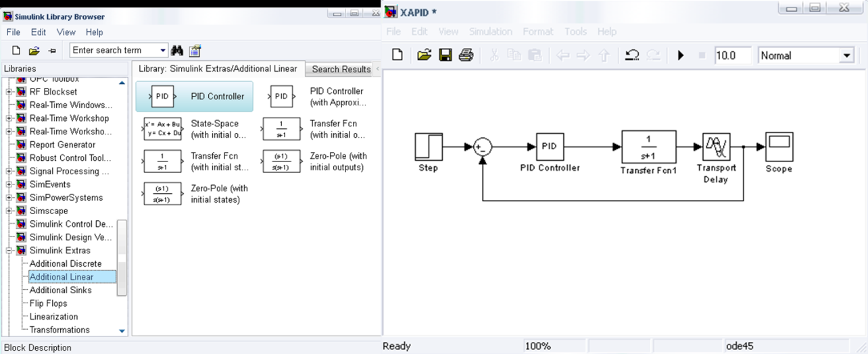The width and height of the screenshot is (868, 354).
Task: Expand Signal Processing library node
Action: click(9, 171)
